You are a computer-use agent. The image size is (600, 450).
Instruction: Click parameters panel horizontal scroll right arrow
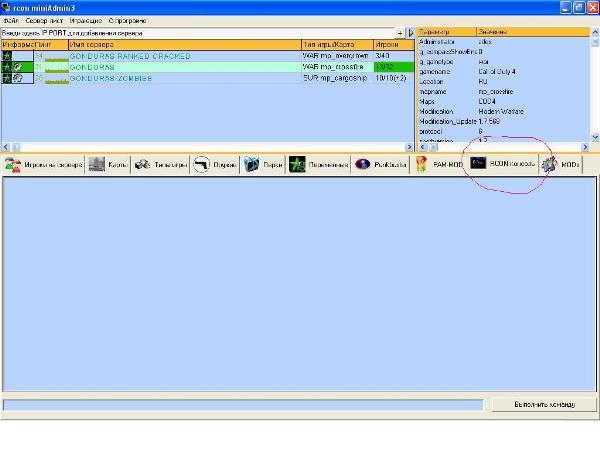click(585, 147)
